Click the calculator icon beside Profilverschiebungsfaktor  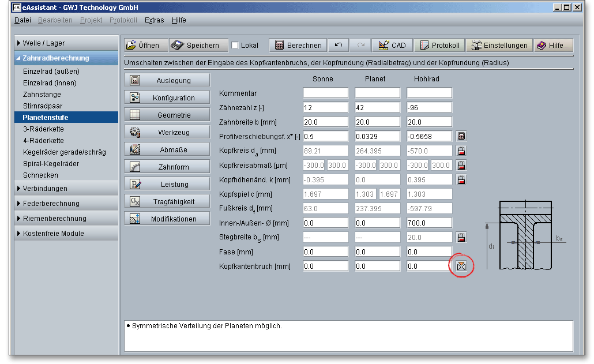[x=461, y=136]
